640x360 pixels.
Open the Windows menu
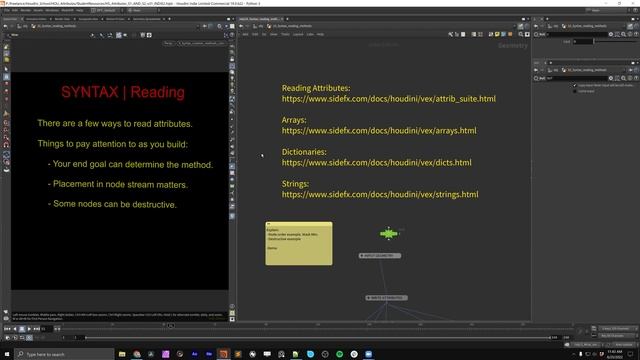pyautogui.click(x=52, y=10)
